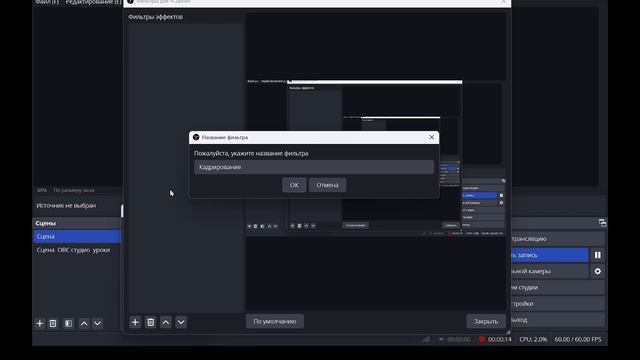
Task: Close the Название фильтра dialog
Action: pos(431,137)
